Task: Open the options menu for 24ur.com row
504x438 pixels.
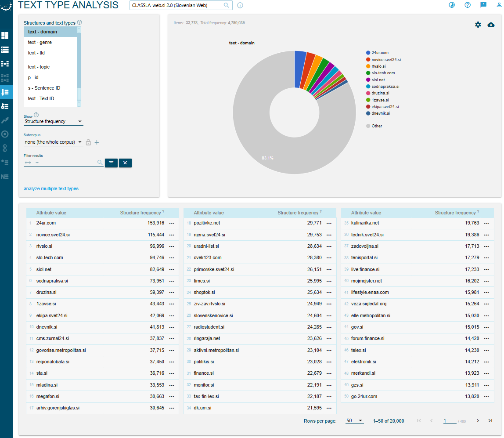Action: click(172, 223)
